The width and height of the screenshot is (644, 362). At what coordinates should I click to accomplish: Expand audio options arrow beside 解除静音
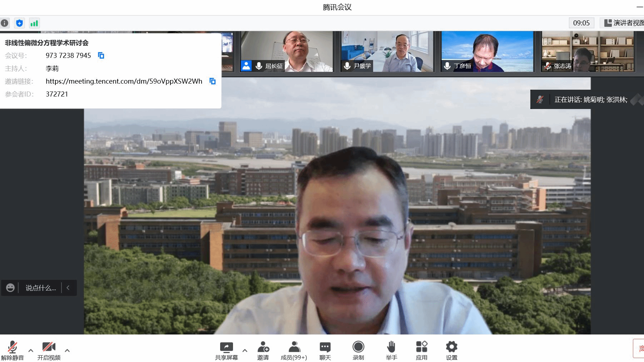coord(31,351)
